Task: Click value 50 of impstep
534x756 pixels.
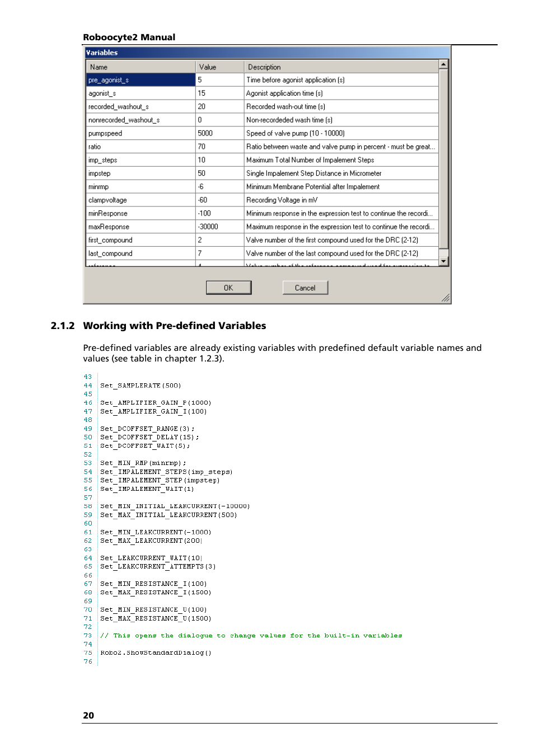Action: pyautogui.click(x=202, y=173)
